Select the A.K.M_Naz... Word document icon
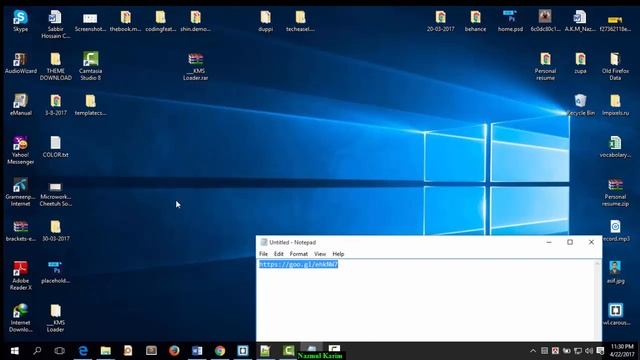Screen dimensions: 640x360 pyautogui.click(x=580, y=21)
